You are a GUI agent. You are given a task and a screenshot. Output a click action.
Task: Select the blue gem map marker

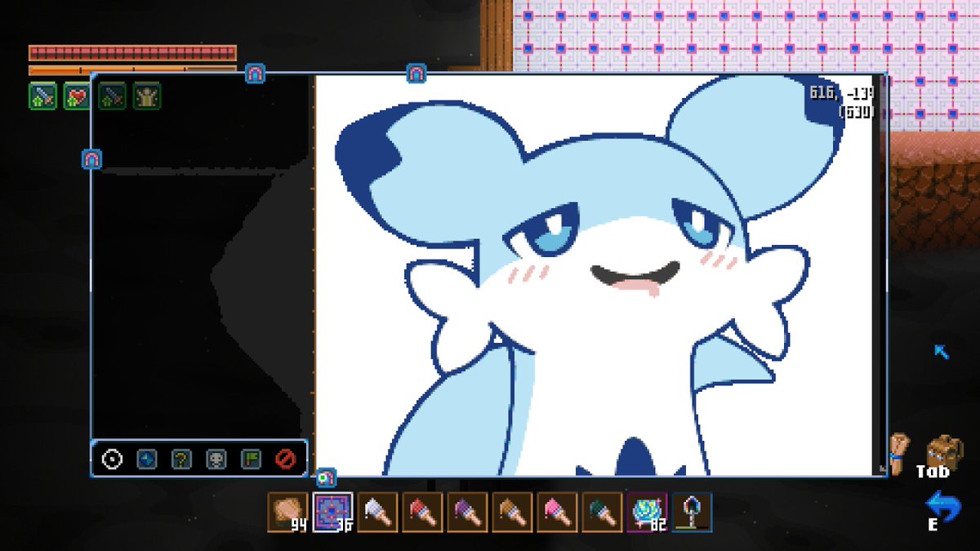tap(146, 460)
